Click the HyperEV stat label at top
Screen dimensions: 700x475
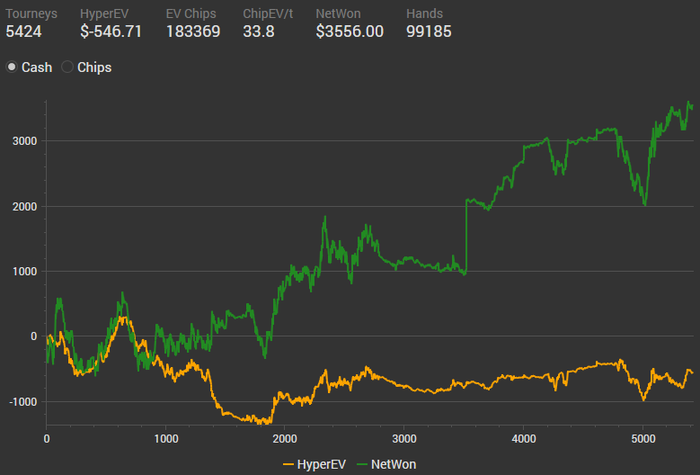[104, 14]
